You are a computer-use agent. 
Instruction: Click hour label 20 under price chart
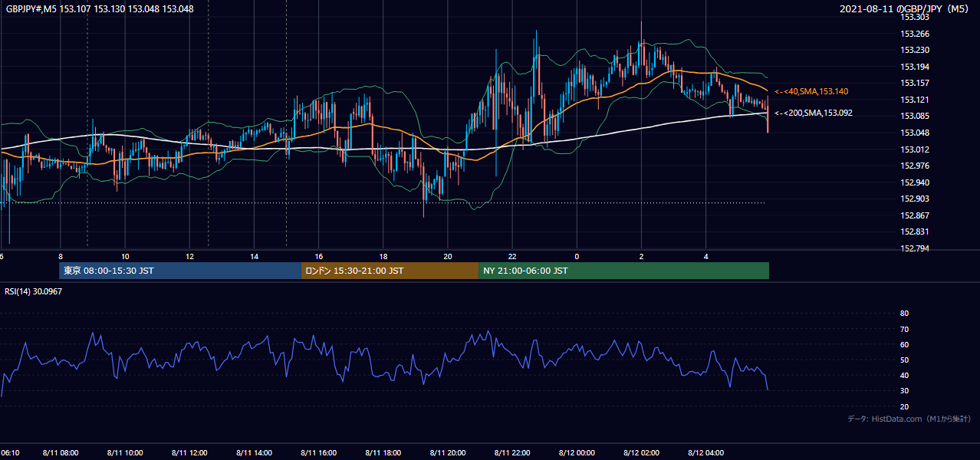click(x=448, y=257)
